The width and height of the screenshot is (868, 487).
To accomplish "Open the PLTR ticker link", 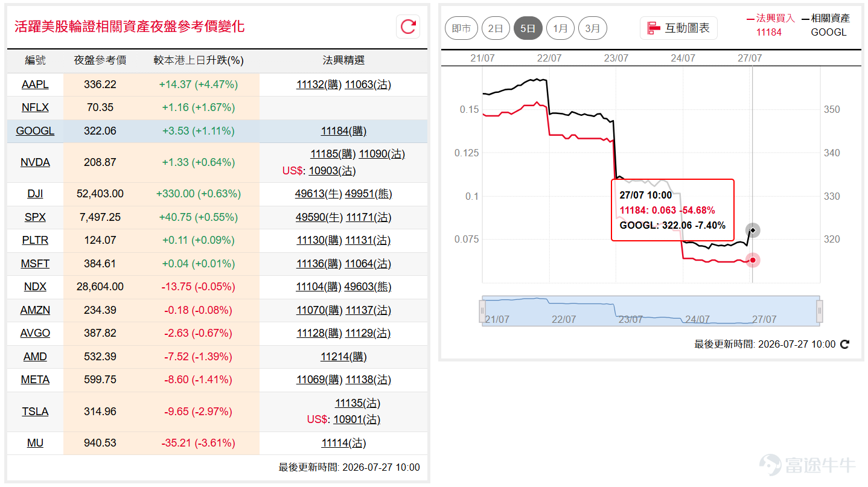I will tap(35, 240).
